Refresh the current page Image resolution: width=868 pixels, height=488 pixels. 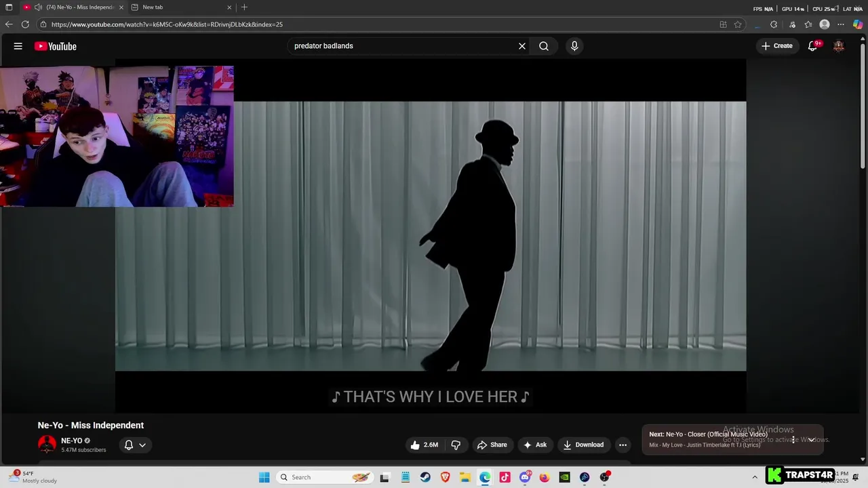tap(25, 24)
